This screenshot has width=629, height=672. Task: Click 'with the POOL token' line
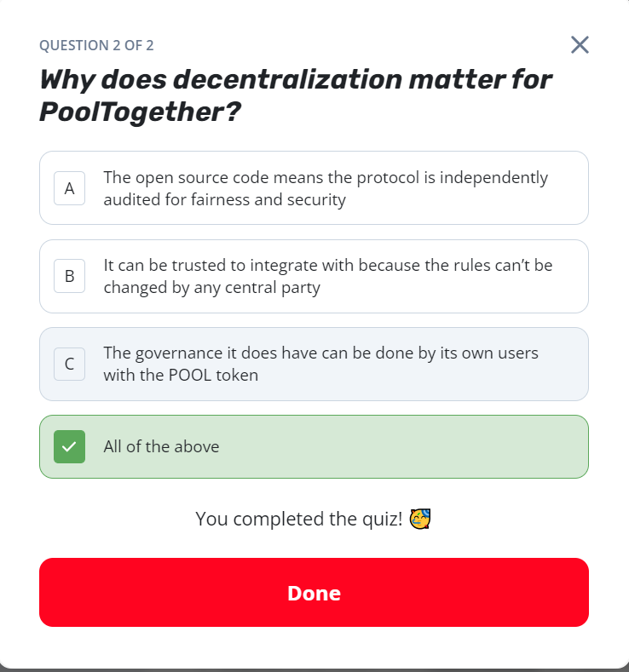tap(181, 375)
